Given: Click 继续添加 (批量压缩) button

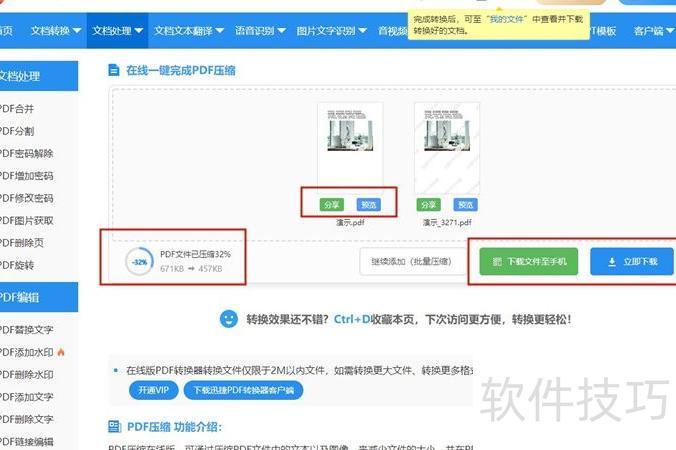Looking at the screenshot, I should pyautogui.click(x=412, y=262).
